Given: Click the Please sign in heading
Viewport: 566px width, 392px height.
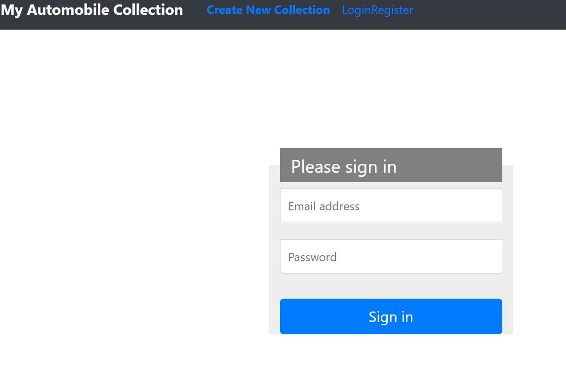Looking at the screenshot, I should click(x=344, y=167).
